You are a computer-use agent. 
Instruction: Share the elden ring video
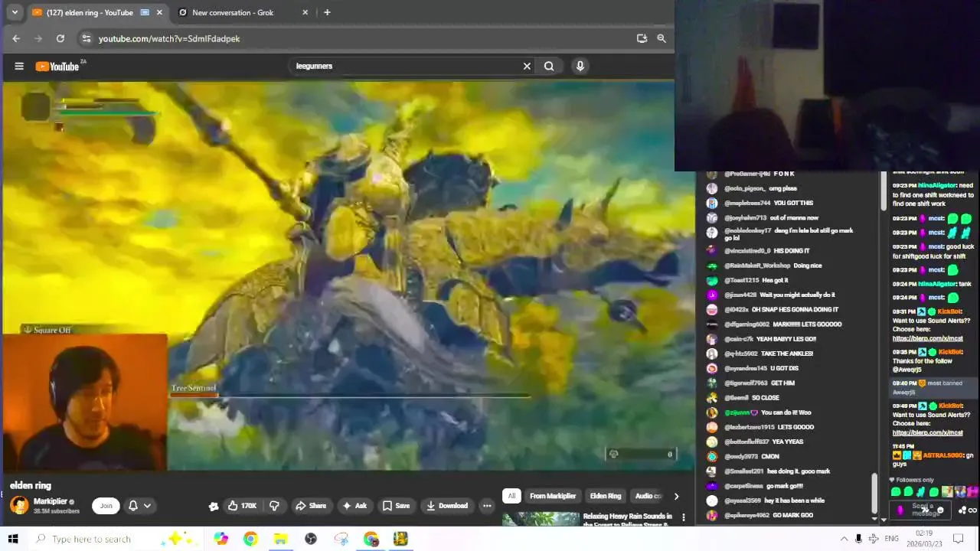tap(311, 506)
